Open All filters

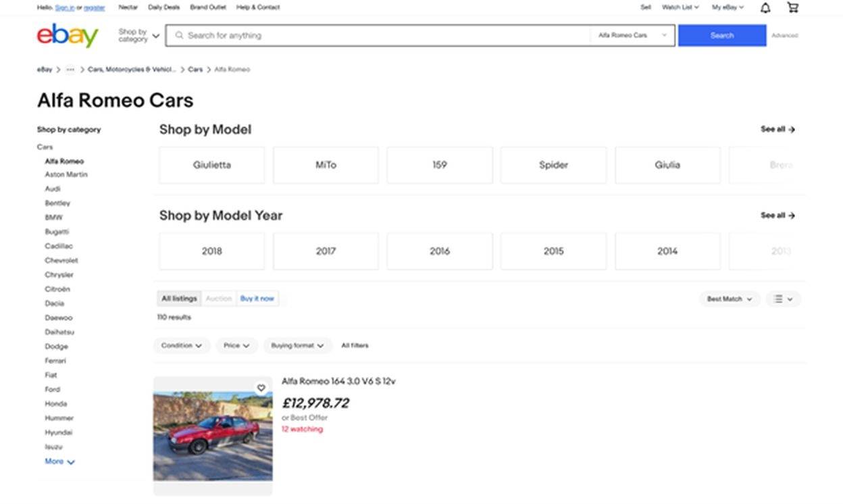click(x=355, y=345)
